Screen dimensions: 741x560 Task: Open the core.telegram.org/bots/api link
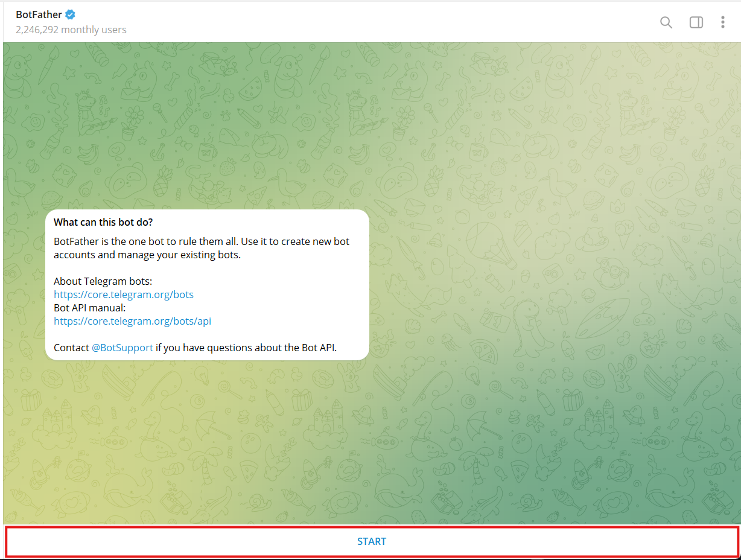click(132, 321)
